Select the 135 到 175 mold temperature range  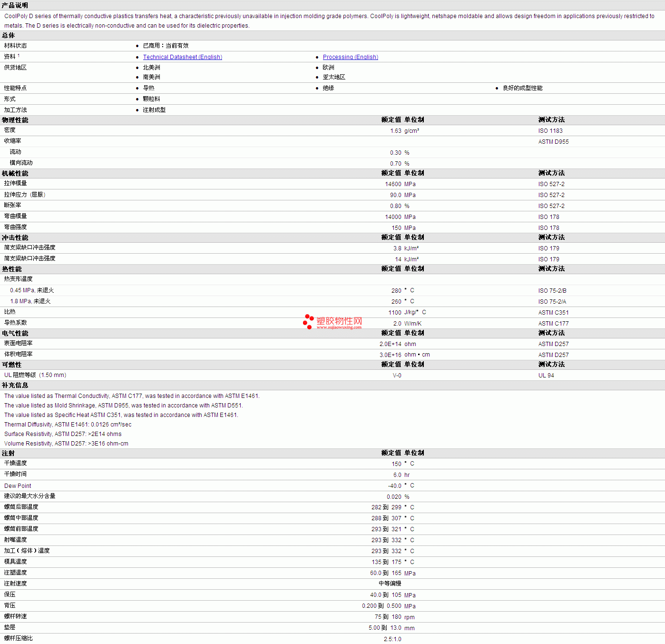point(386,562)
